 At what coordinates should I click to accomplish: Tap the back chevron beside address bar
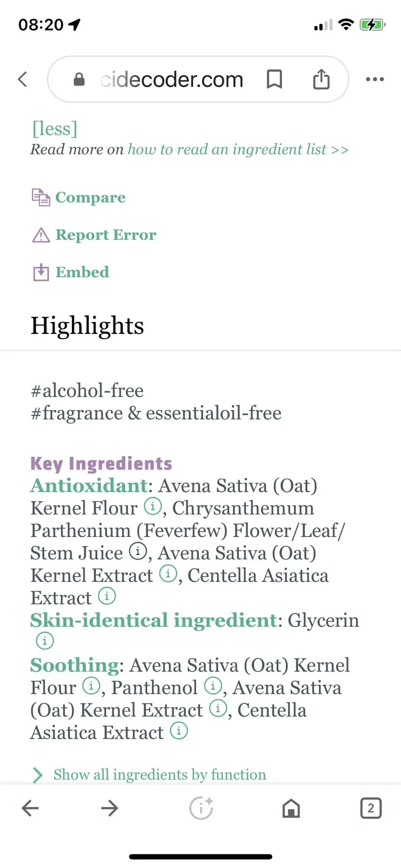tap(23, 79)
